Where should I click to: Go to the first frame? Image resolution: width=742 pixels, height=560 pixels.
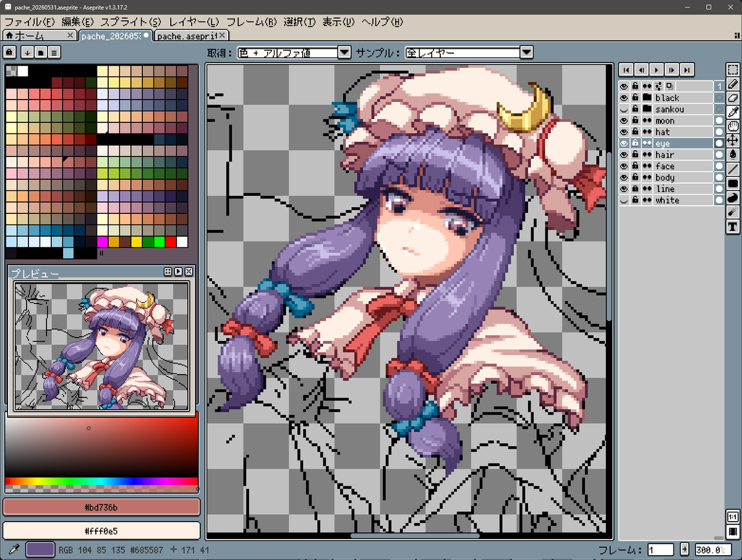pos(626,69)
